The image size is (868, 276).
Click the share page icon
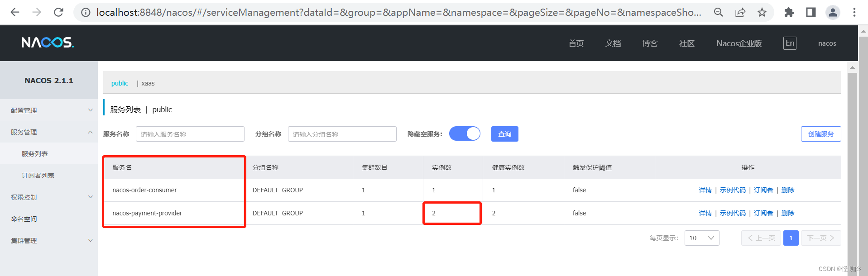[x=740, y=12]
